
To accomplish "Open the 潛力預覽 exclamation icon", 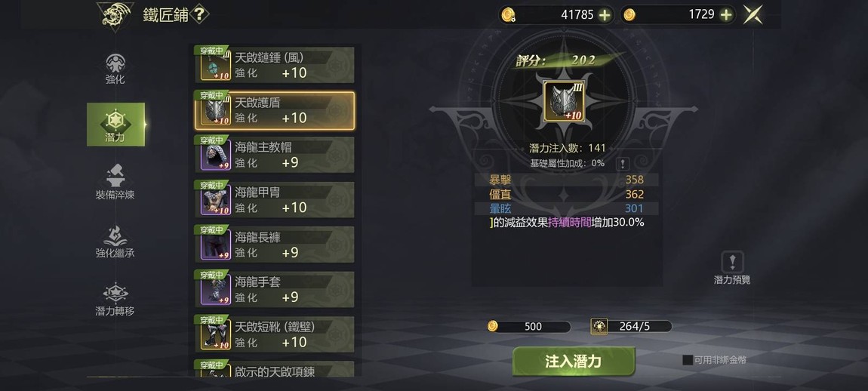I will tap(732, 261).
